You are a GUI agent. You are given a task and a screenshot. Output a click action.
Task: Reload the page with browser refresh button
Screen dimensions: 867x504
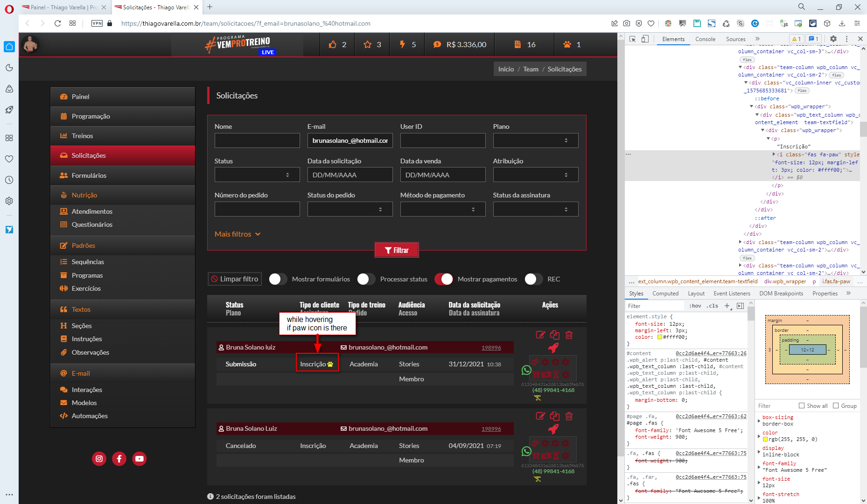pyautogui.click(x=57, y=23)
